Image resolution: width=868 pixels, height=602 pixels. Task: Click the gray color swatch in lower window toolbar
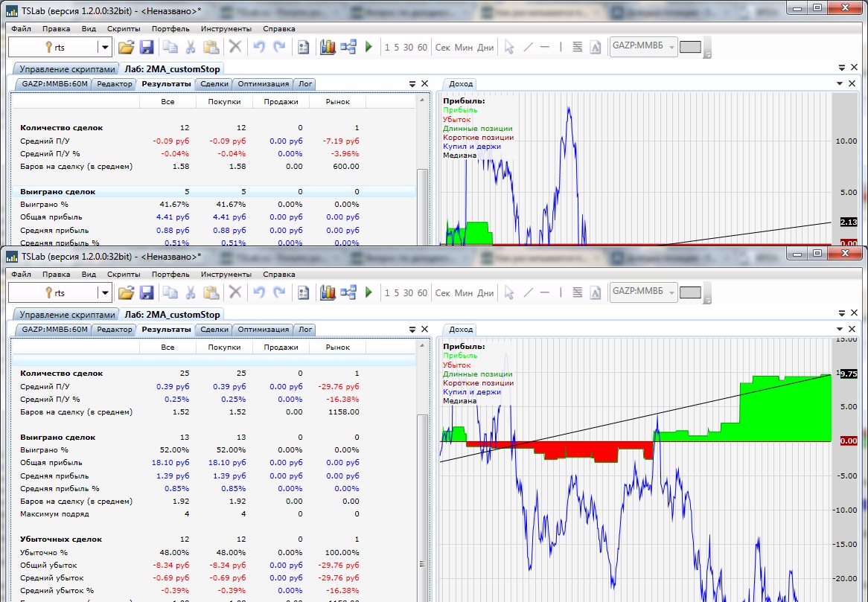point(691,293)
